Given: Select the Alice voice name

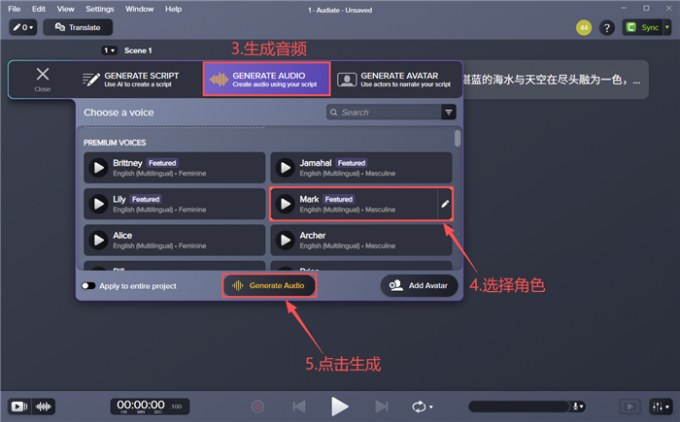Looking at the screenshot, I should pyautogui.click(x=122, y=236).
